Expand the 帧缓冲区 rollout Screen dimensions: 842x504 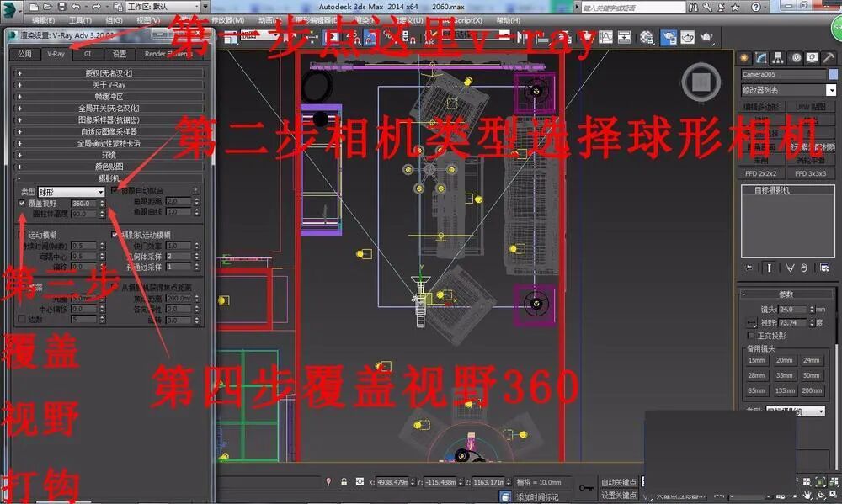pos(109,97)
